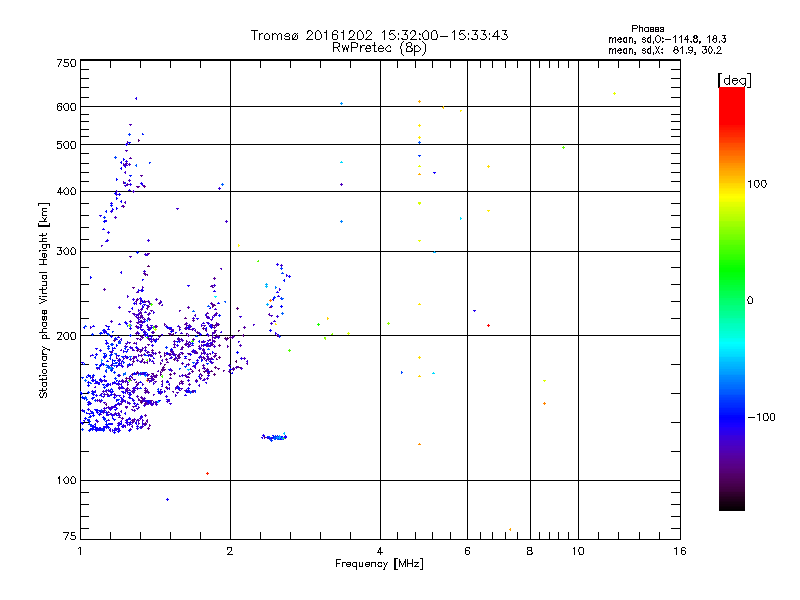Screen dimensions: 800x600
Task: Click the y-axis tick label '750'
Action: 66,63
